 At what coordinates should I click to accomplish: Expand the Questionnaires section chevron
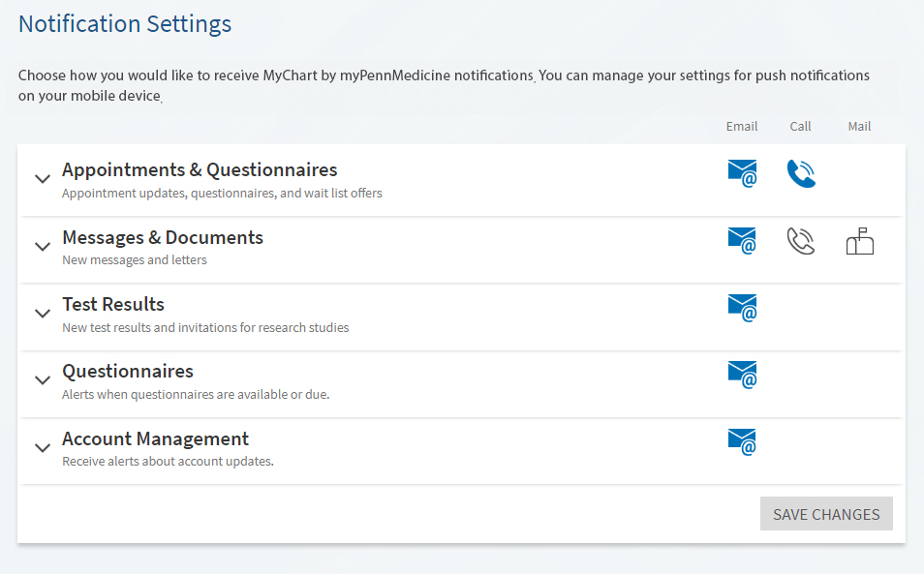[x=43, y=380]
